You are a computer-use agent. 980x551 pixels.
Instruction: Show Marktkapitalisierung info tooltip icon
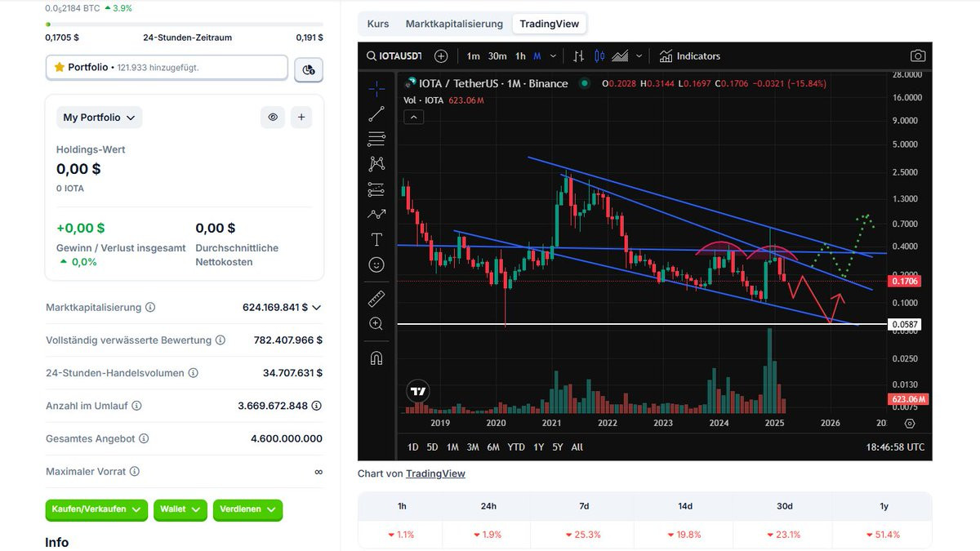(150, 308)
